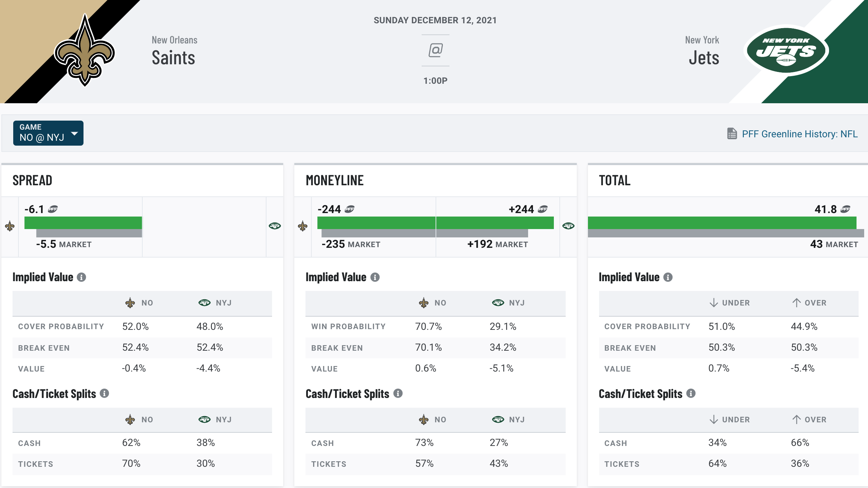Click the 43 MARKET total value

(x=834, y=244)
